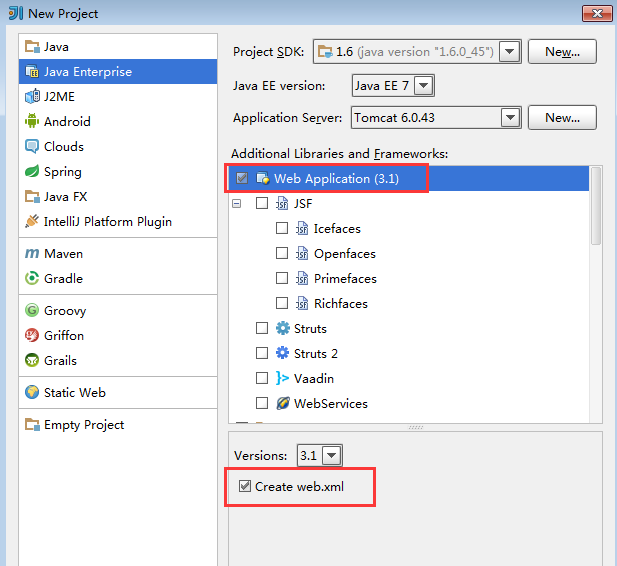
Task: Choose the Maven project type icon
Action: pos(31,254)
